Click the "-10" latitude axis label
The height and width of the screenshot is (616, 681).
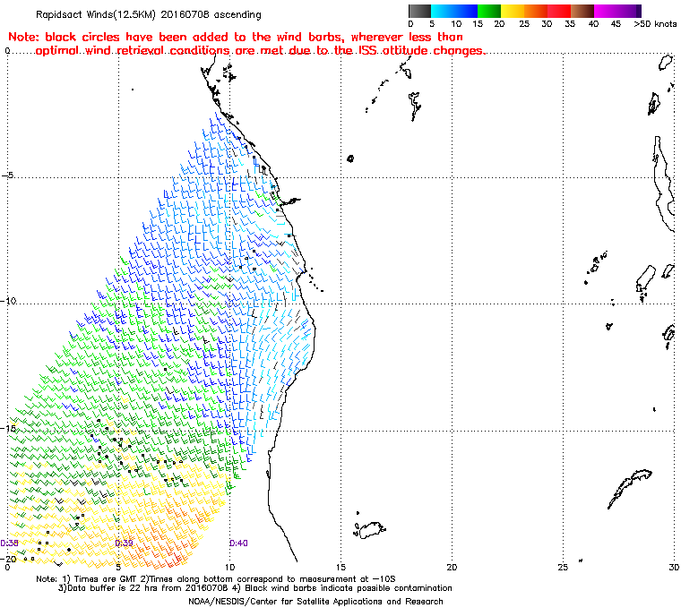pyautogui.click(x=9, y=301)
